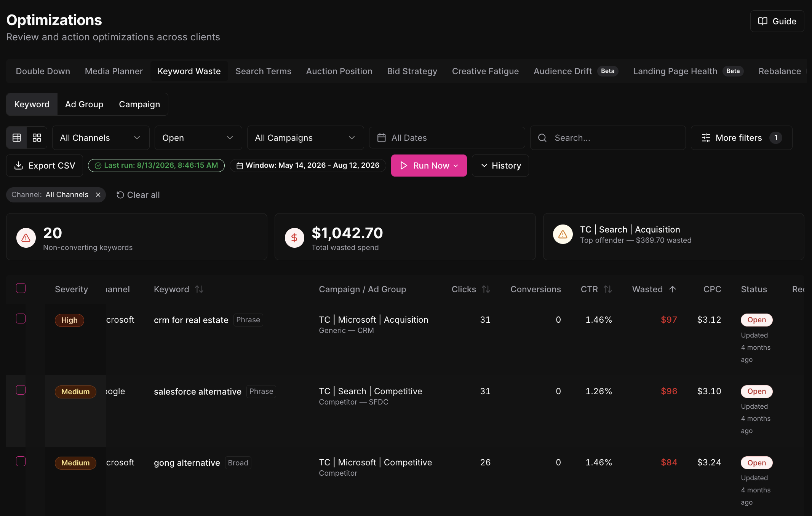The image size is (812, 516).
Task: Sort by CTR column arrows
Action: 608,289
